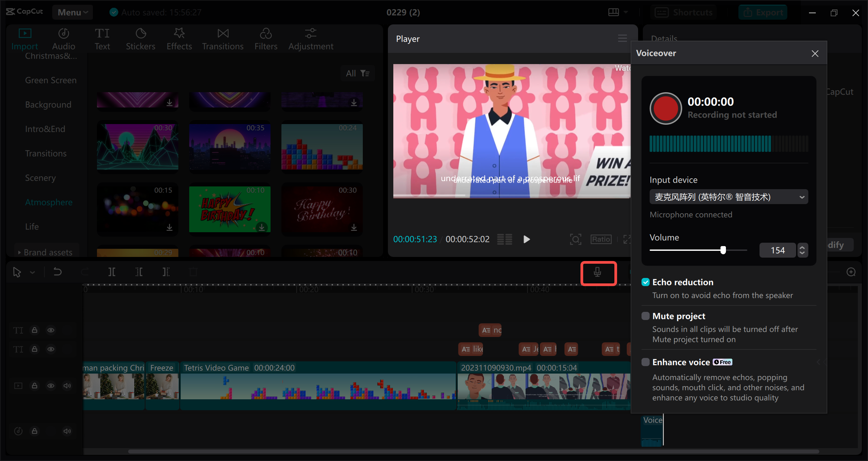This screenshot has width=868, height=461.
Task: Select the split clip tool
Action: tap(112, 272)
